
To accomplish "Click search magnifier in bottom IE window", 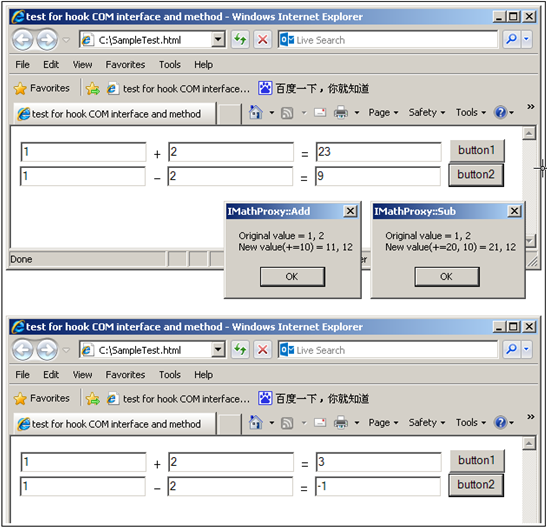I will point(511,349).
